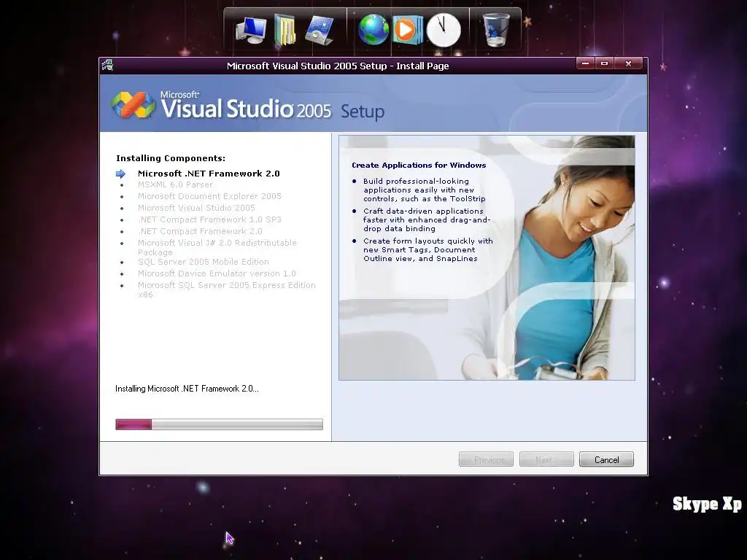
Task: Select SQL Server 2005 Express Edition x86 entry
Action: click(x=227, y=289)
